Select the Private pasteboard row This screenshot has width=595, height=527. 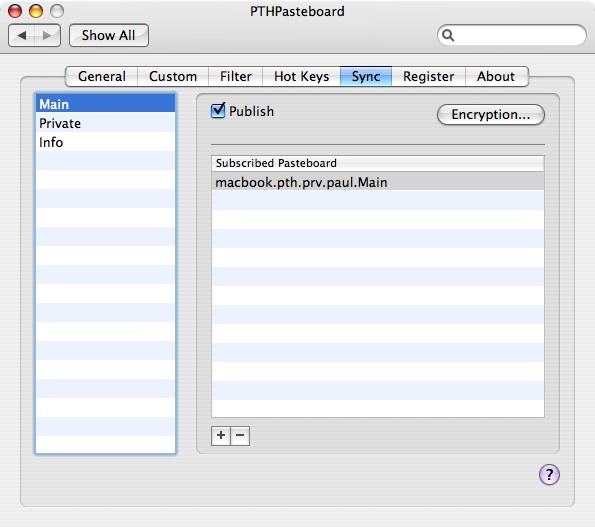[105, 123]
